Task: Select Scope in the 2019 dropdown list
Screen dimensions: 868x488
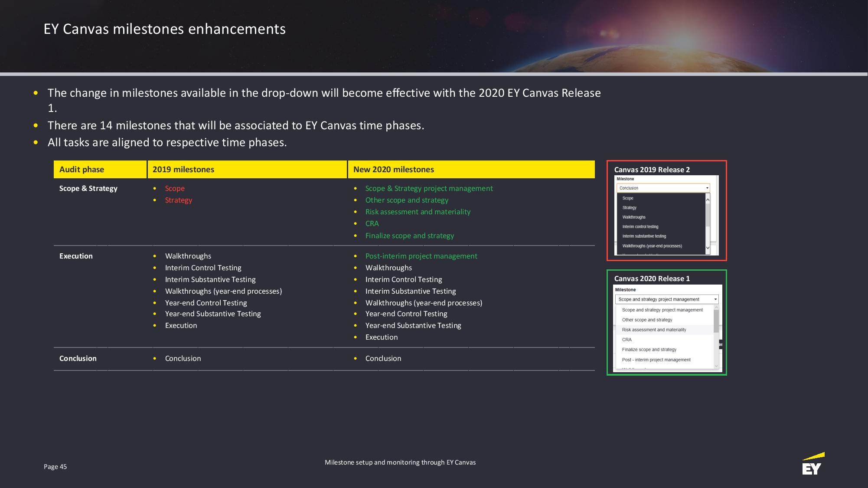Action: [x=627, y=198]
